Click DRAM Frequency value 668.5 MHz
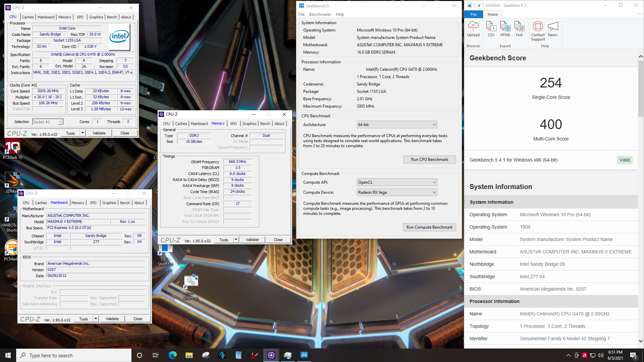 pos(237,162)
